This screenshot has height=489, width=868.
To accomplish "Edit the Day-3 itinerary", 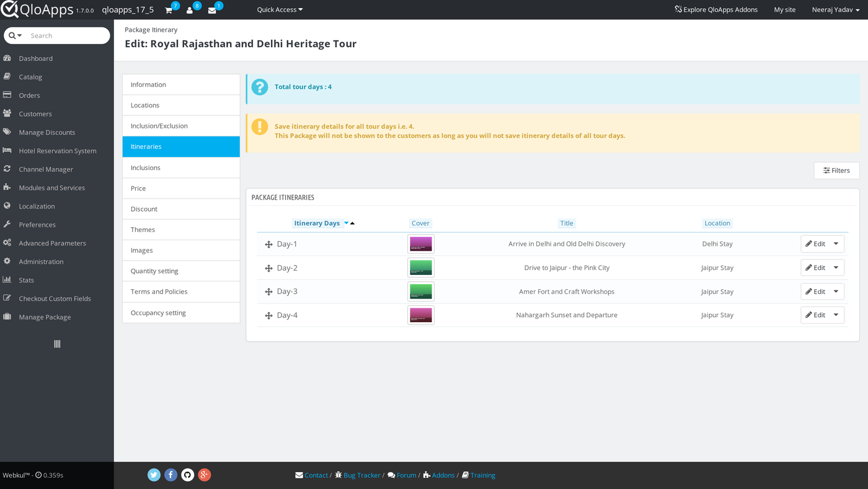I will [x=815, y=291].
